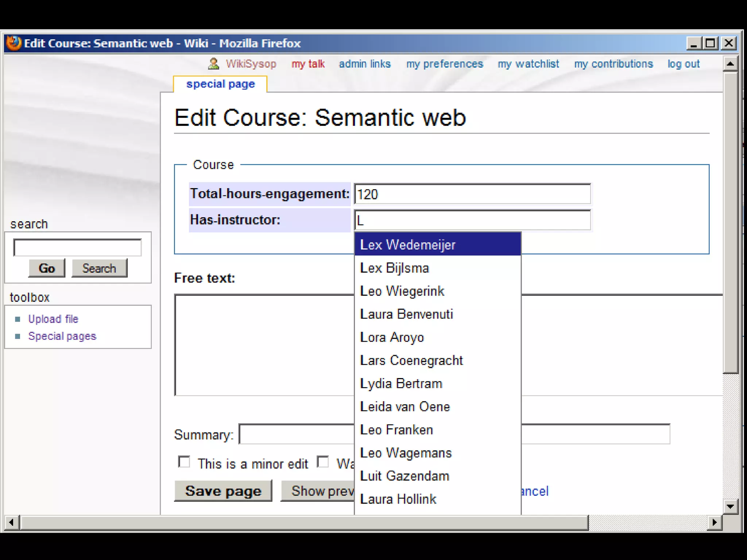Toggle the watch page checkbox
Screen dimensions: 747x560
point(323,462)
